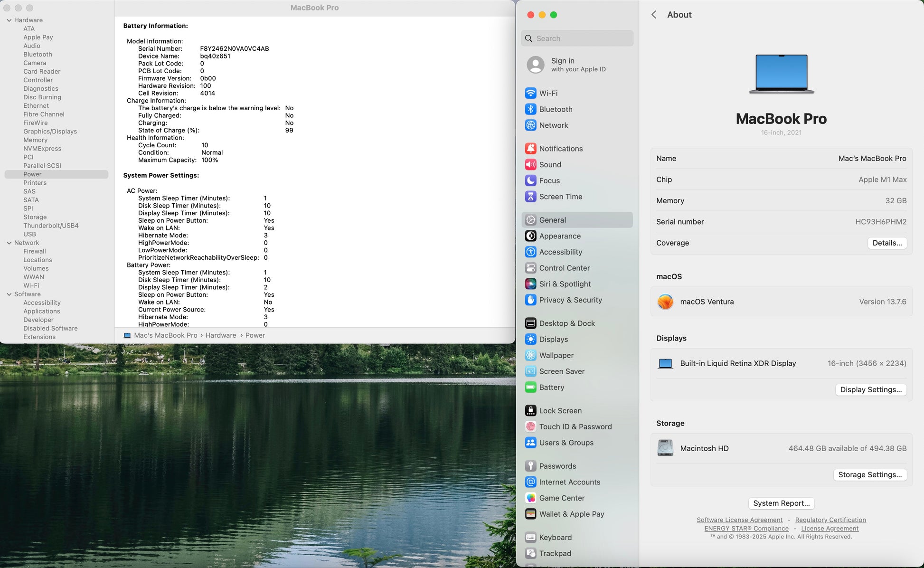Click the Touch ID fingerprint icon
924x568 pixels.
click(x=530, y=427)
